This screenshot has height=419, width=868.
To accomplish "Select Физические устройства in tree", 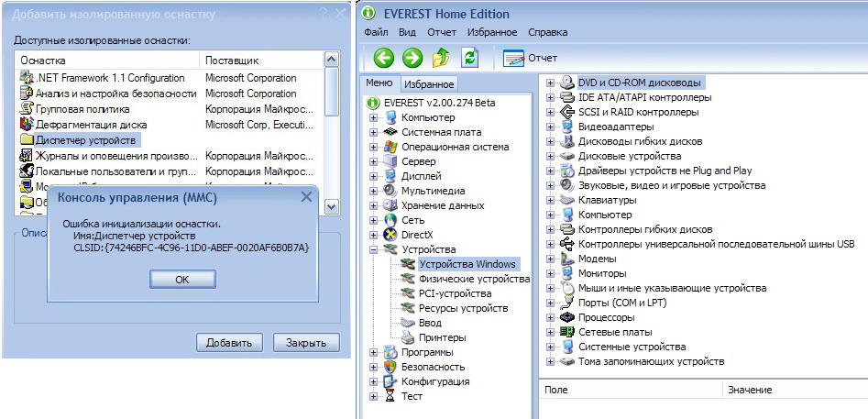I will [475, 279].
